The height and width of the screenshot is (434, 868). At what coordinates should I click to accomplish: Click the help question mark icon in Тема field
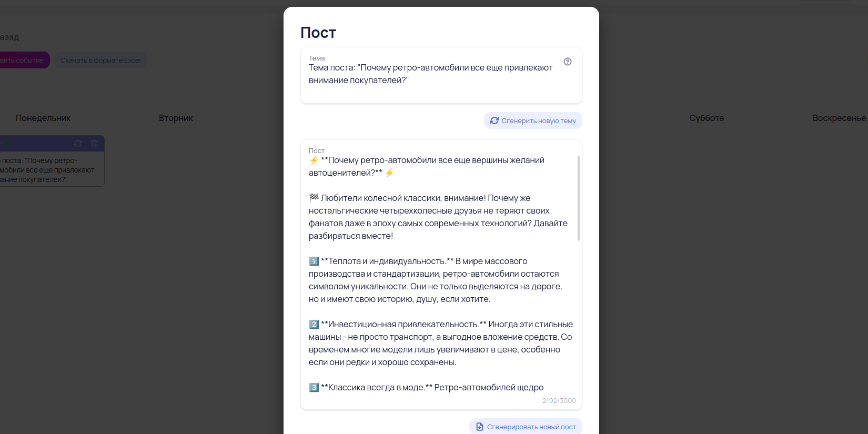(x=567, y=62)
